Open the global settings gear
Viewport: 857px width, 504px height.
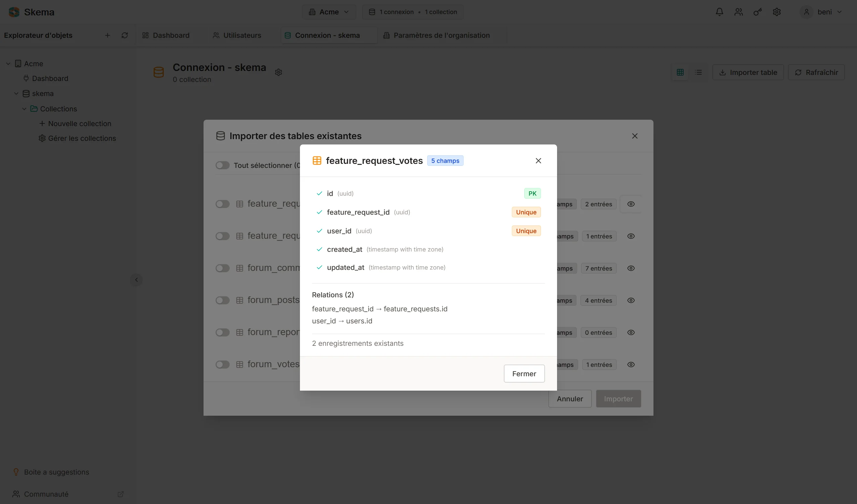tap(776, 12)
